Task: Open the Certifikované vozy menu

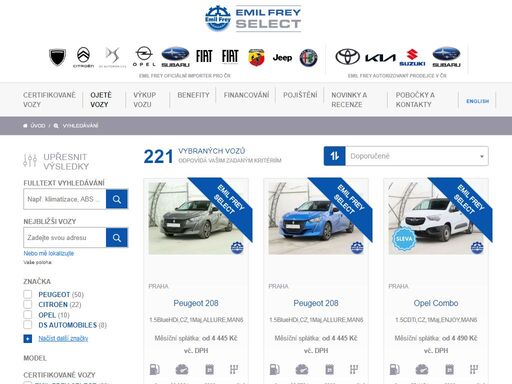Action: (x=49, y=100)
